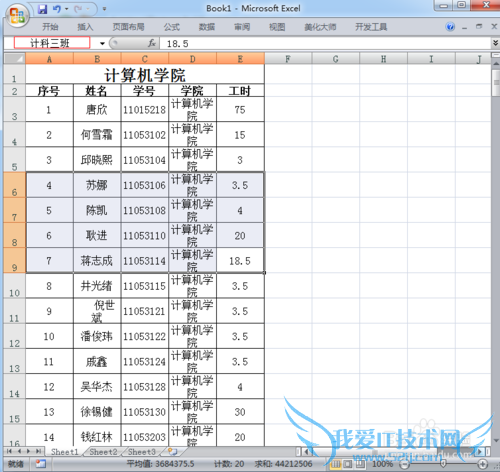This screenshot has height=472, width=500.
Task: Click the 工时 header cell
Action: click(240, 91)
